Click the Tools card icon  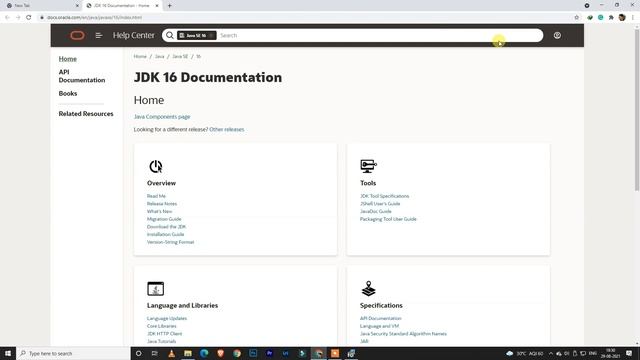(x=368, y=166)
